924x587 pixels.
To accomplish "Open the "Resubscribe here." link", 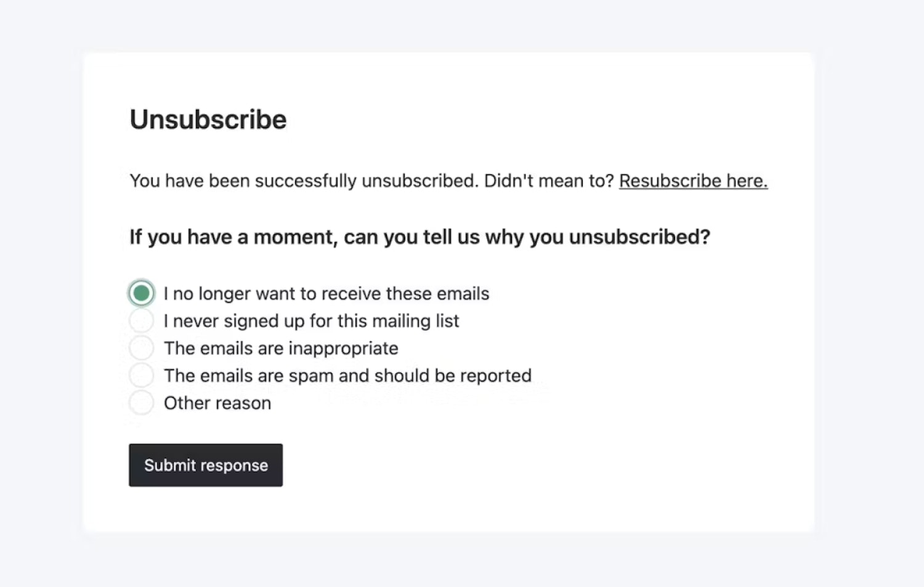I will point(693,181).
